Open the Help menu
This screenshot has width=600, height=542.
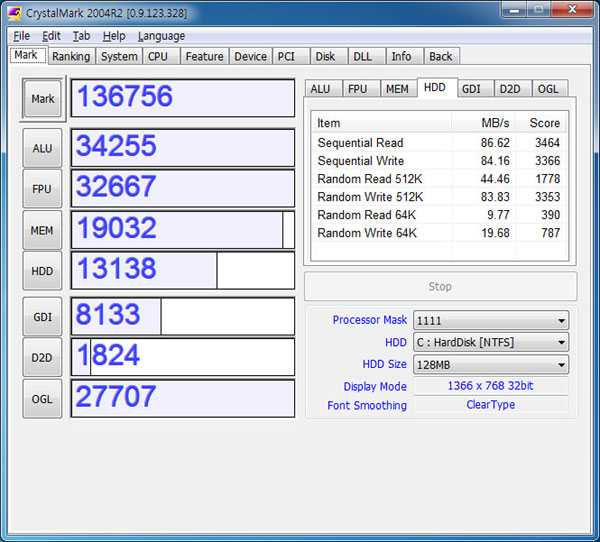pyautogui.click(x=114, y=36)
